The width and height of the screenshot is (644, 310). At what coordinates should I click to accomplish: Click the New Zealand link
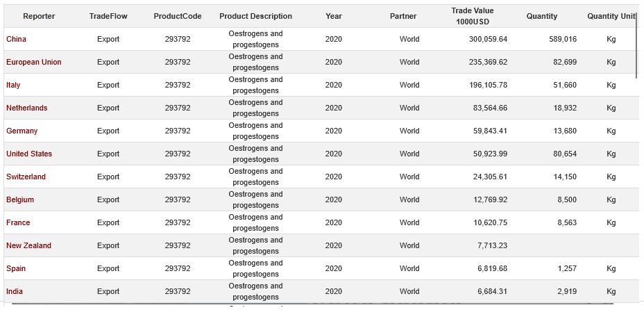29,245
